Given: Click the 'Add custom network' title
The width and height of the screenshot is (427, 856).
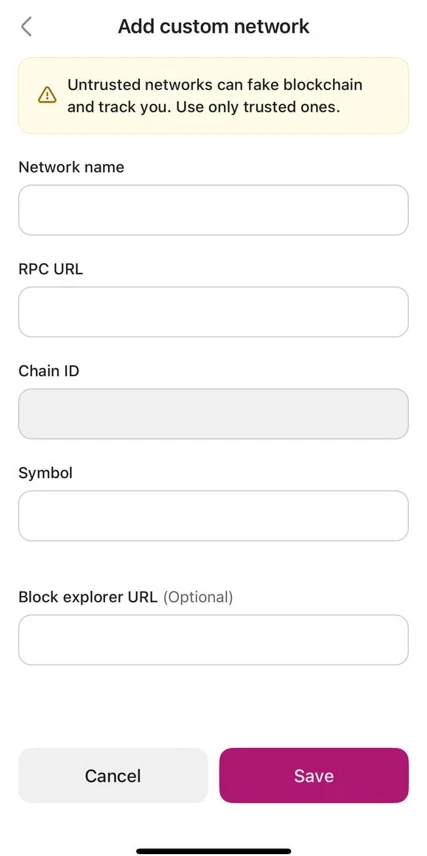Looking at the screenshot, I should pyautogui.click(x=214, y=26).
